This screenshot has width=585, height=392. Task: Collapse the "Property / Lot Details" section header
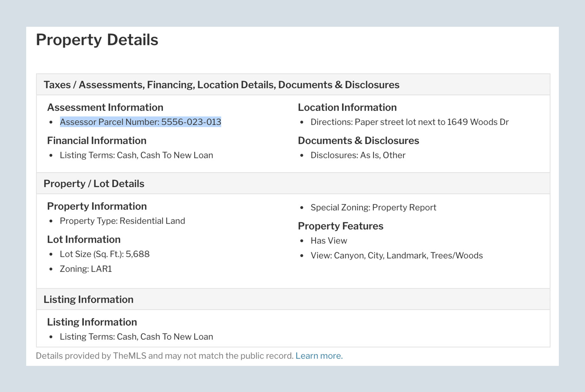(94, 184)
